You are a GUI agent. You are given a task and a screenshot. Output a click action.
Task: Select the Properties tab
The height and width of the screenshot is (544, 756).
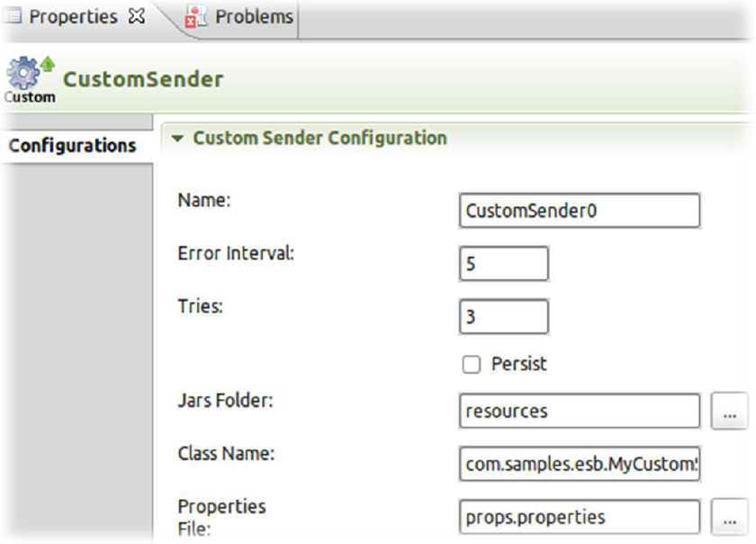pyautogui.click(x=72, y=17)
